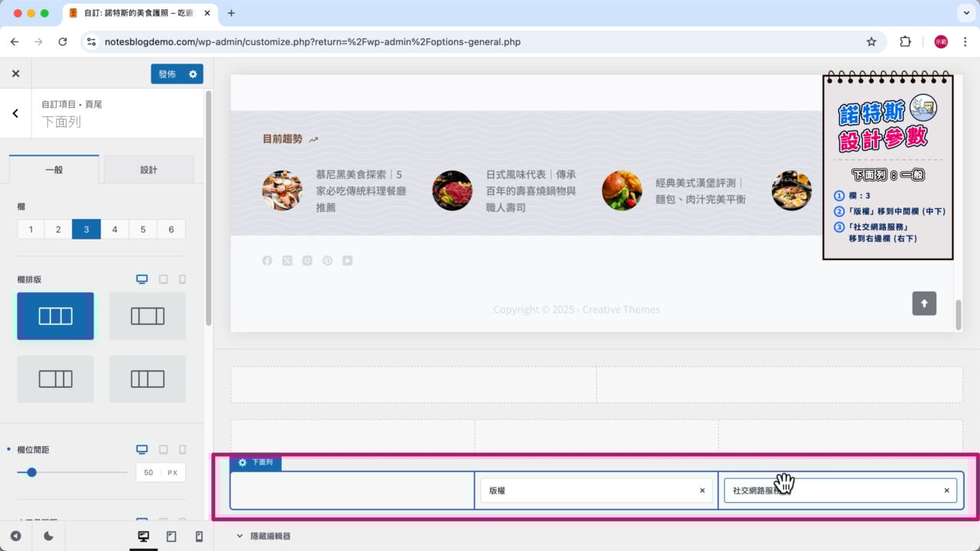
Task: Switch to the 設計 tab
Action: [149, 170]
